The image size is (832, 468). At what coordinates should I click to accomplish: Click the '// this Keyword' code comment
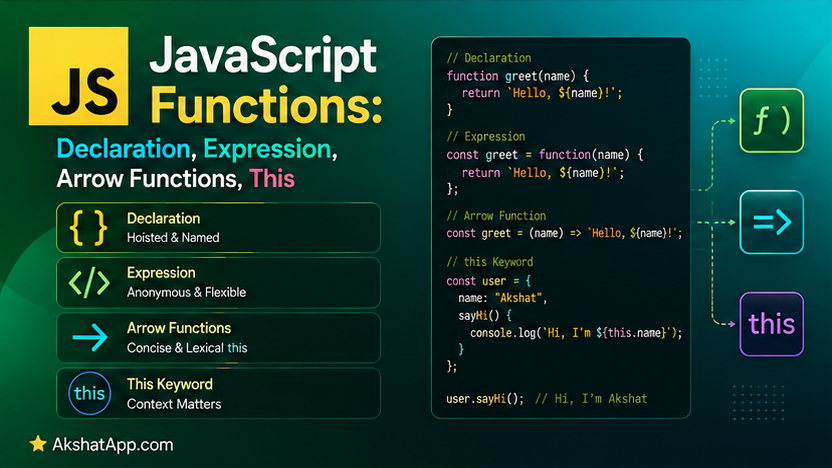click(x=490, y=262)
